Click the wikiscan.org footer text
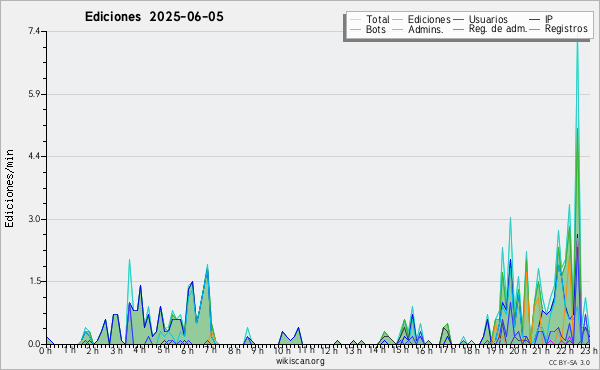 (x=300, y=361)
